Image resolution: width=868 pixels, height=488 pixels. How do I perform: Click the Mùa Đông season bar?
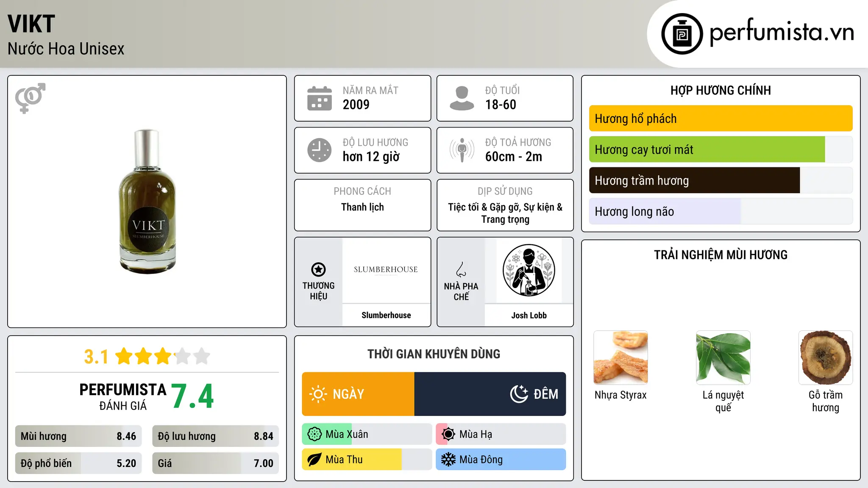[x=501, y=460]
